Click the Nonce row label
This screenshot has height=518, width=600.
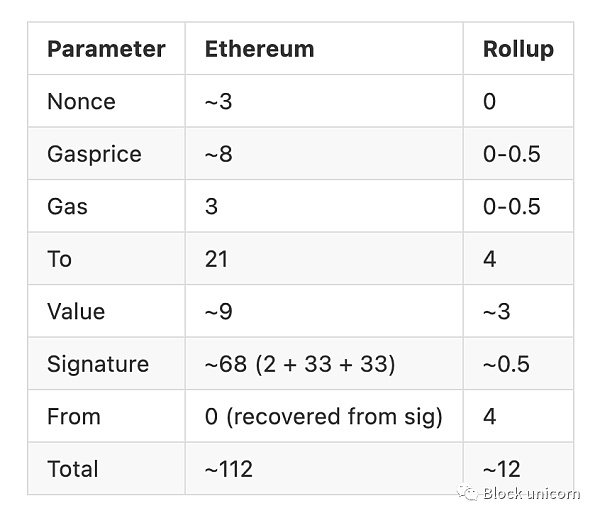click(x=81, y=101)
